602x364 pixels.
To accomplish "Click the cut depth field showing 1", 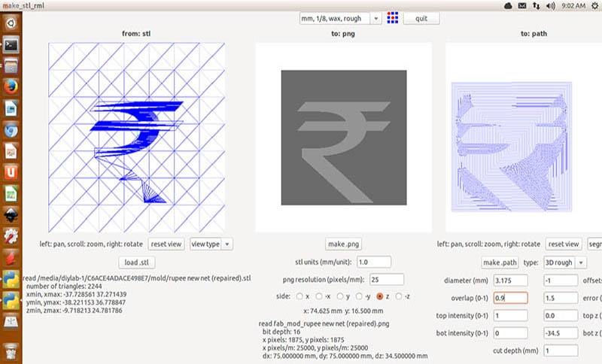I will (561, 350).
